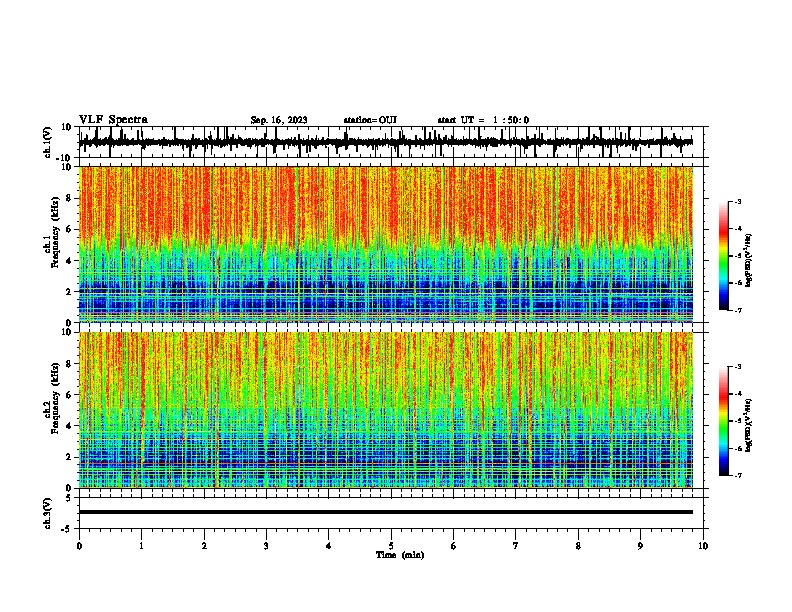
Task: Select the "ch.1(V)" axis label
Action: point(48,142)
